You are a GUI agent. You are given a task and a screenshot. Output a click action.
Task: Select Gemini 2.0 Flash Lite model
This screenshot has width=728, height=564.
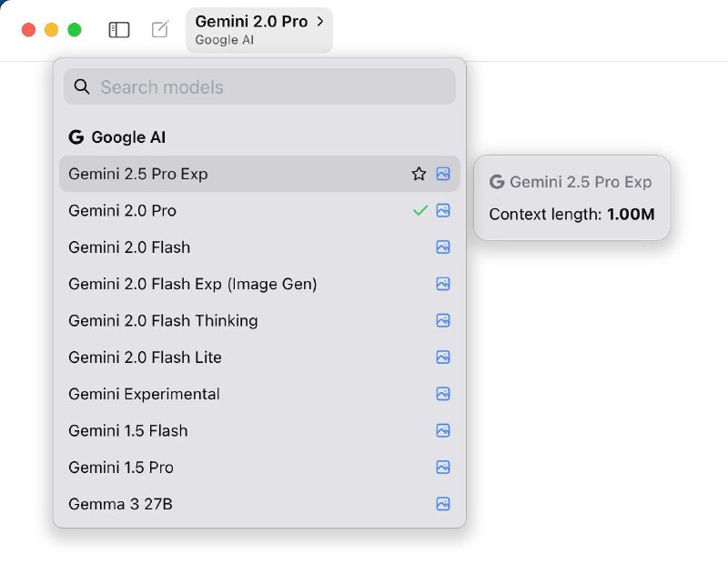coord(259,357)
